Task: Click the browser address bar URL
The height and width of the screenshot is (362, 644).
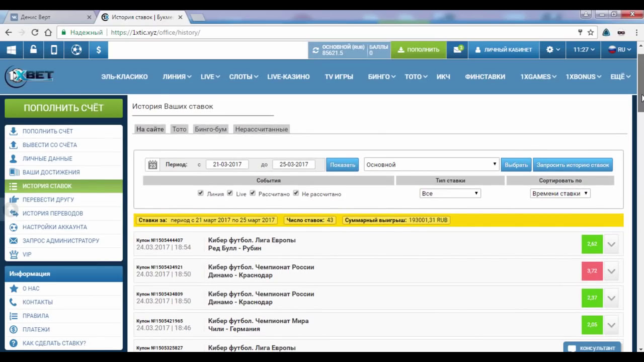Action: tap(155, 32)
